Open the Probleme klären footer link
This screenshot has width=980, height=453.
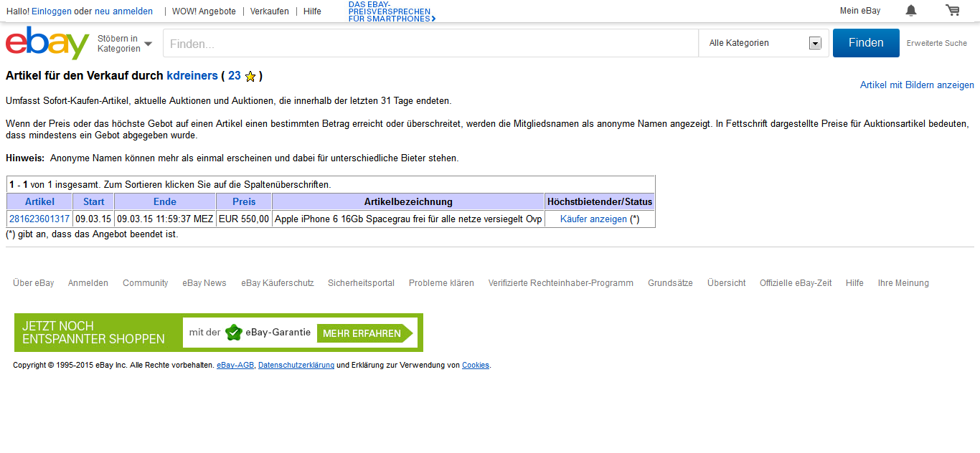point(441,283)
